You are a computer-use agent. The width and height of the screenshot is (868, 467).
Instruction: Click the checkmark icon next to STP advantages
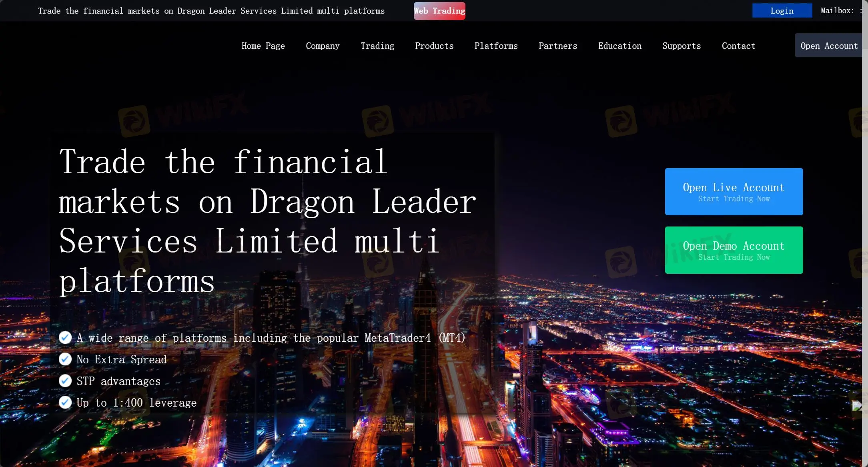65,381
